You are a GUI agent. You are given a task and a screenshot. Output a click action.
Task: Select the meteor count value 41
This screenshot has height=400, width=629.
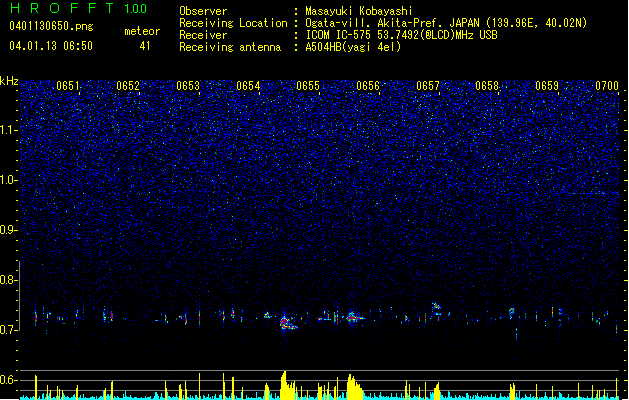[145, 46]
